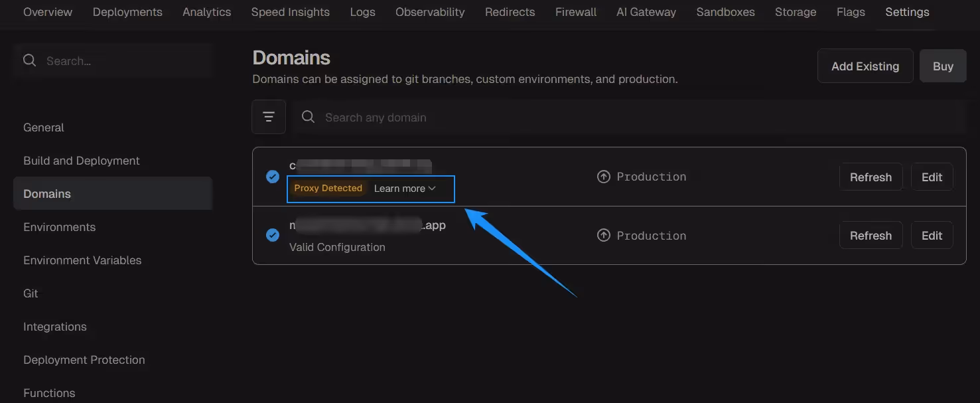980x403 pixels.
Task: Click the filter icon beside domain search
Action: 269,117
